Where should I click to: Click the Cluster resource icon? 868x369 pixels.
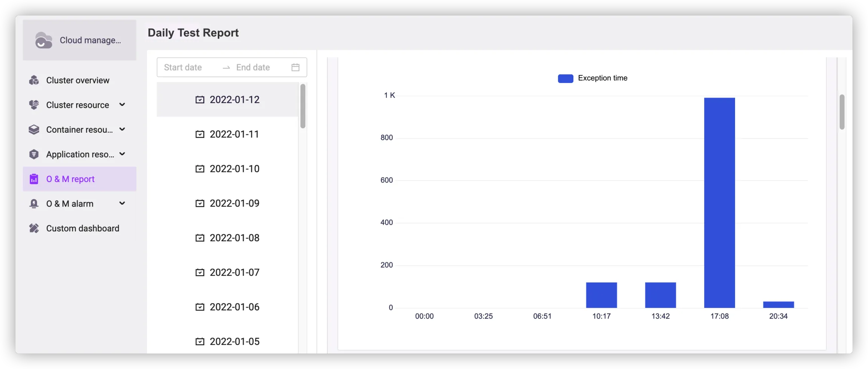click(x=34, y=105)
